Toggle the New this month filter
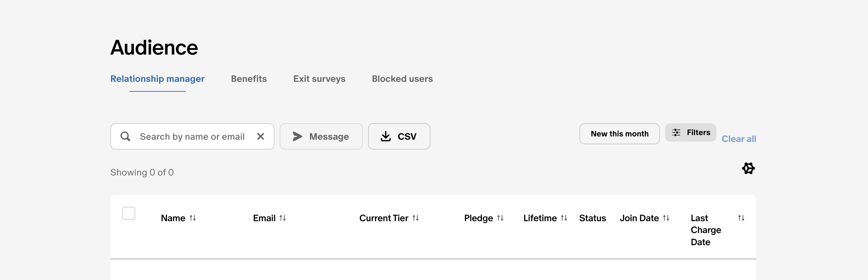Viewport: 868px width, 280px height. coord(619,133)
